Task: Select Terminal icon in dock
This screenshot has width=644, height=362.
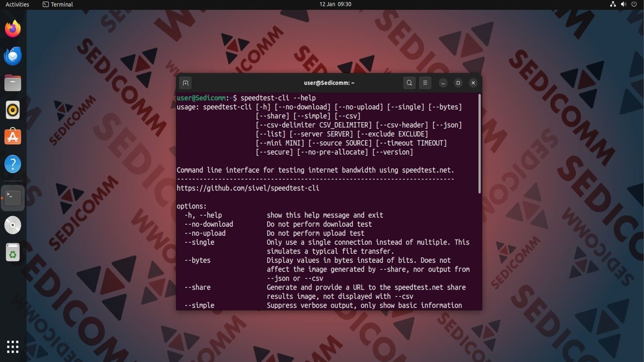Action: [13, 198]
